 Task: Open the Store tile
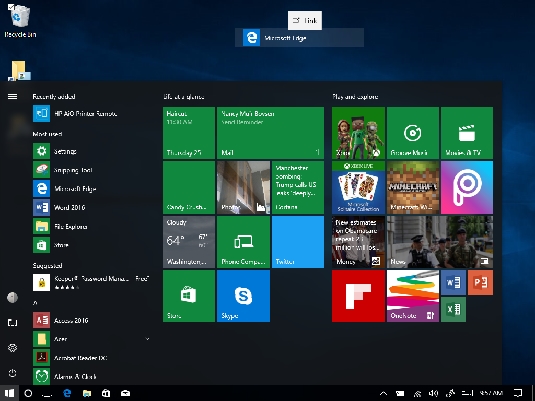pos(189,296)
